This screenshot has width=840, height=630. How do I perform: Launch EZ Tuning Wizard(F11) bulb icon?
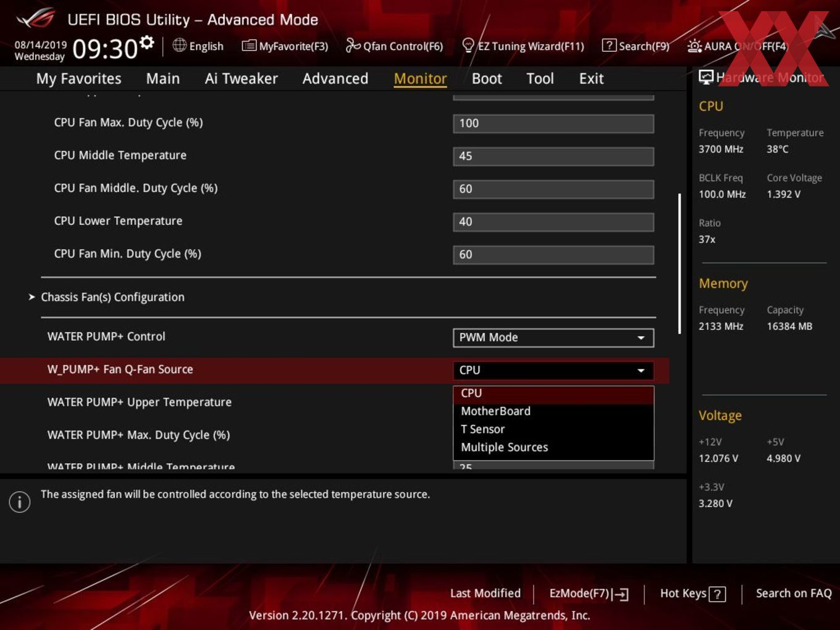(468, 45)
